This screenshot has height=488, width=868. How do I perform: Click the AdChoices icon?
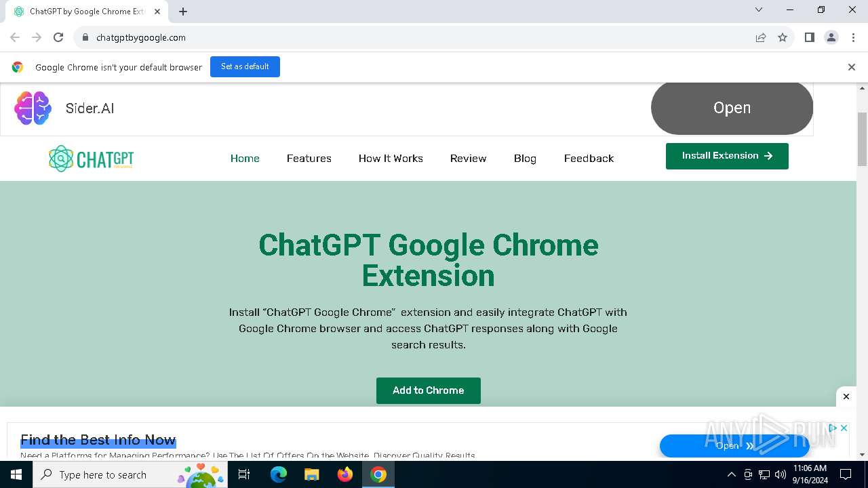(833, 428)
